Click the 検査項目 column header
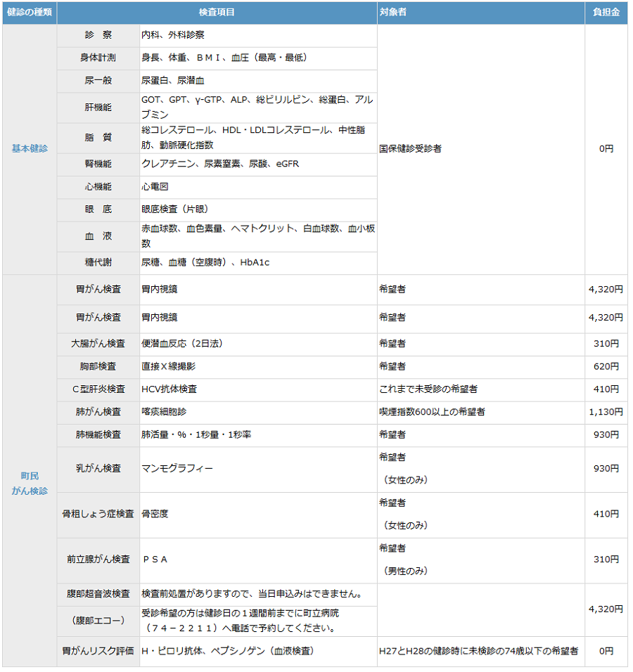The image size is (633, 672). point(217,13)
